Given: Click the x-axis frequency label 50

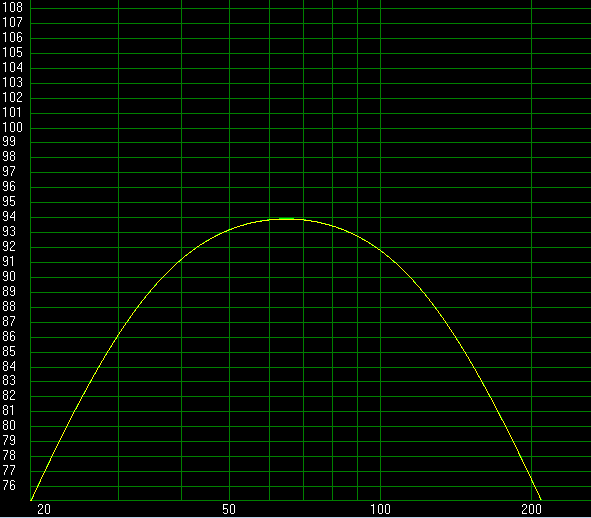Looking at the screenshot, I should pos(229,509).
